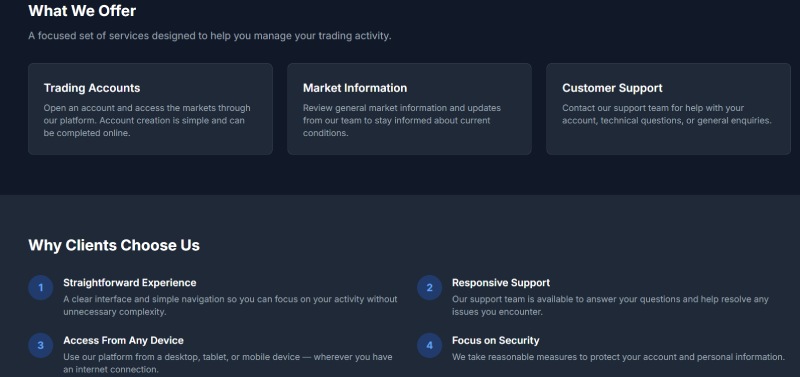
Task: Click the Trading Accounts description about opening an account
Action: tap(147, 120)
